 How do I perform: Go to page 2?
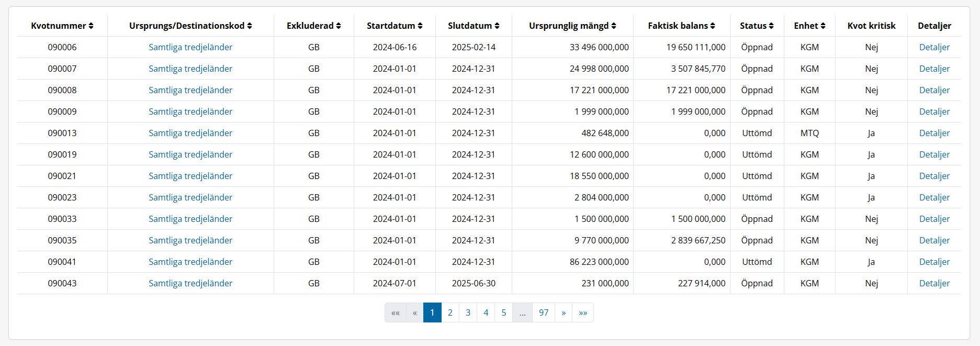pyautogui.click(x=450, y=312)
